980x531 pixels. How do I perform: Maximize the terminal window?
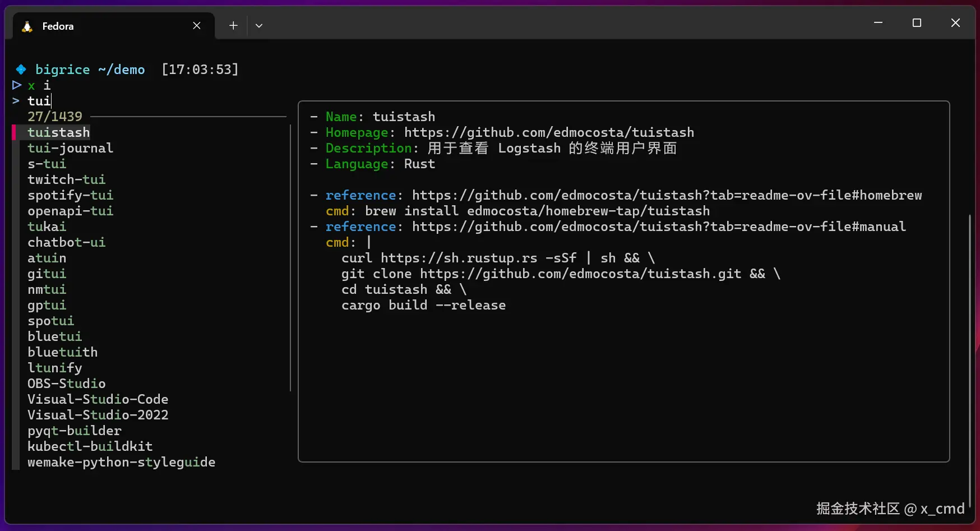tap(917, 23)
